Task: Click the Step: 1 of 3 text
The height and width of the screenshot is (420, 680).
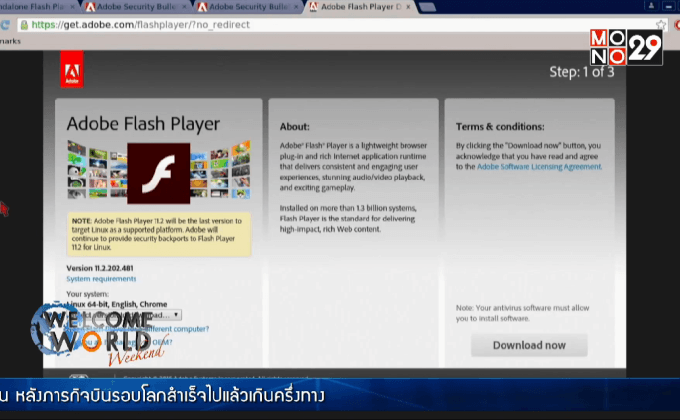Action: pos(582,72)
